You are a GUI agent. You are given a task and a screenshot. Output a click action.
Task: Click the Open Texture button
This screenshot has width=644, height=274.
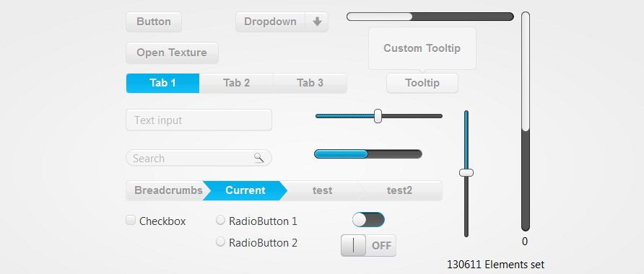coord(172,53)
